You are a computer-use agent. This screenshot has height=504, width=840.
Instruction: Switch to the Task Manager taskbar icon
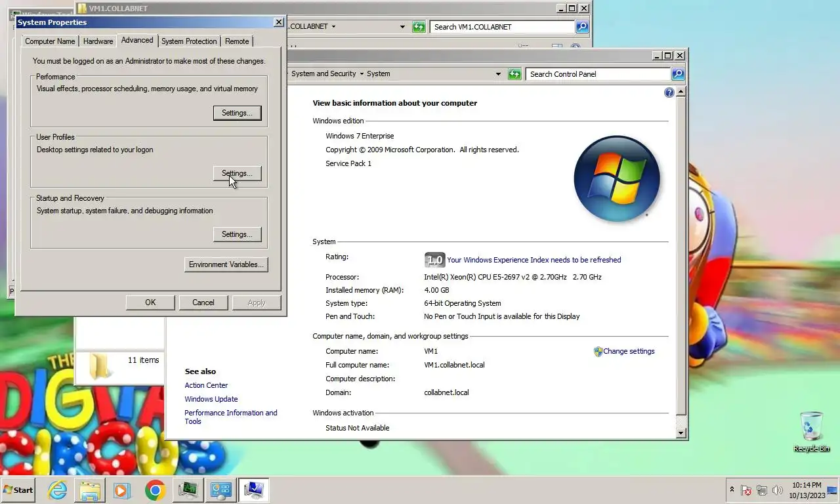(x=188, y=490)
